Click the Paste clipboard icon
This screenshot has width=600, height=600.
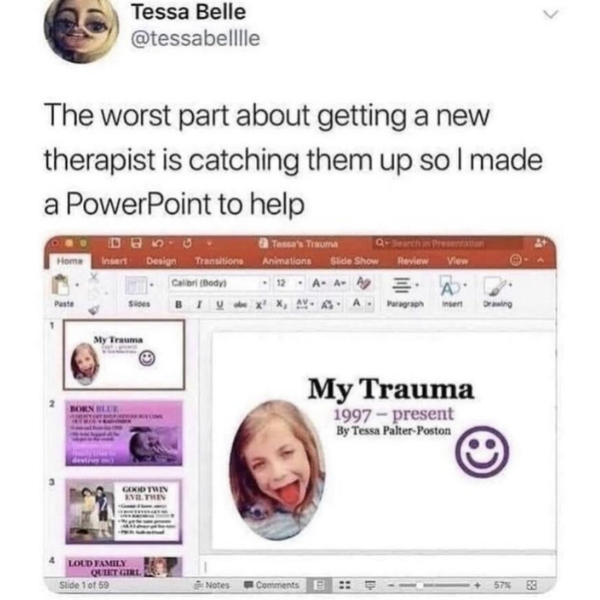61,285
